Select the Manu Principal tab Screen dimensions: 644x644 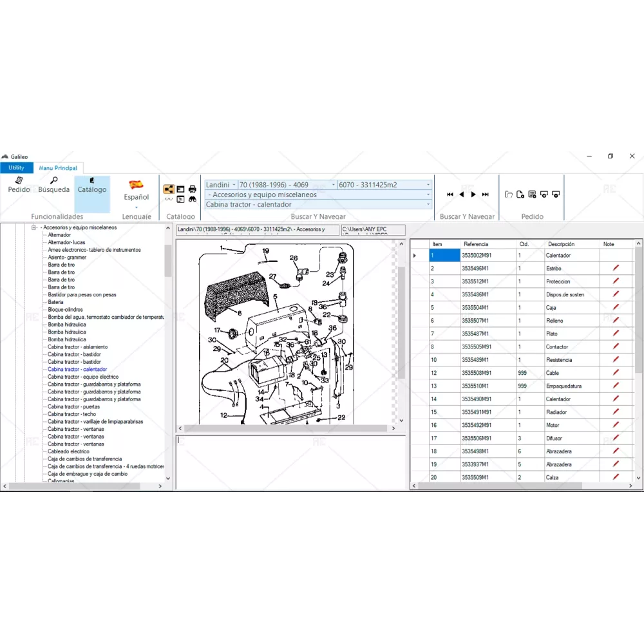point(57,168)
